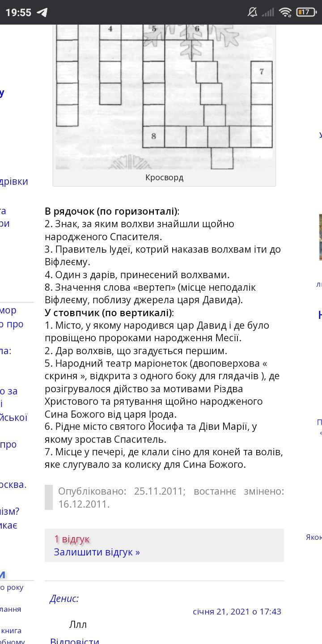This screenshot has width=322, height=644.
Task: Tap clue 6 Рідне місто святого Йосифа
Action: [151, 432]
